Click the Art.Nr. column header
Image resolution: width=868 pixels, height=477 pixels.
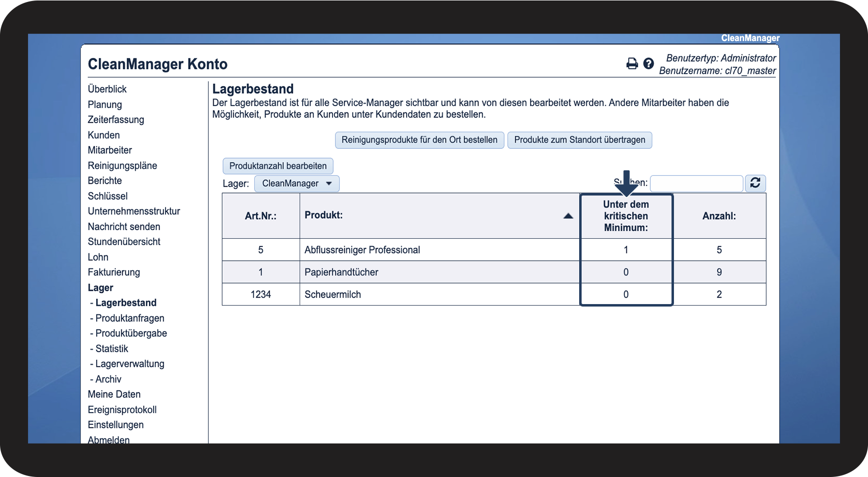(261, 216)
